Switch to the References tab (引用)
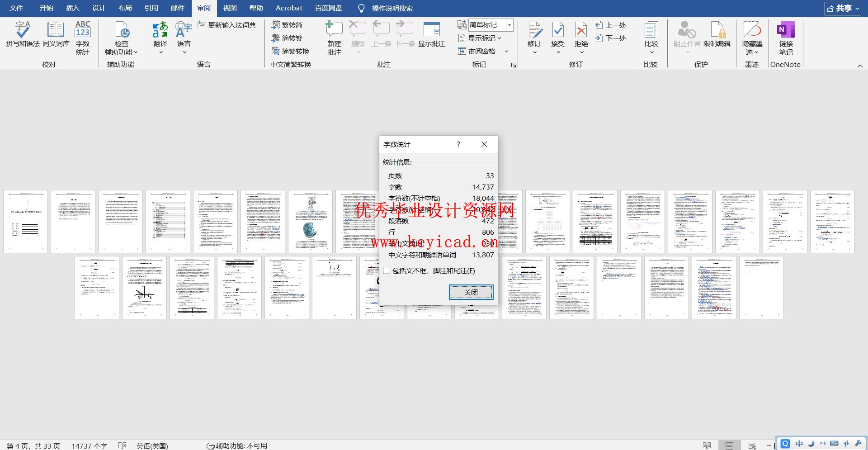Viewport: 868px width, 450px height. point(151,8)
